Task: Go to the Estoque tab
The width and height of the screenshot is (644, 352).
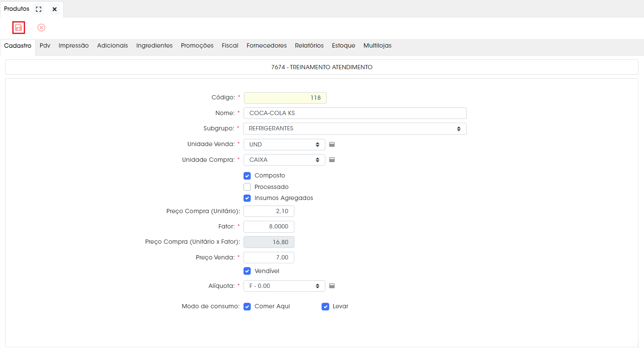Action: pyautogui.click(x=344, y=45)
